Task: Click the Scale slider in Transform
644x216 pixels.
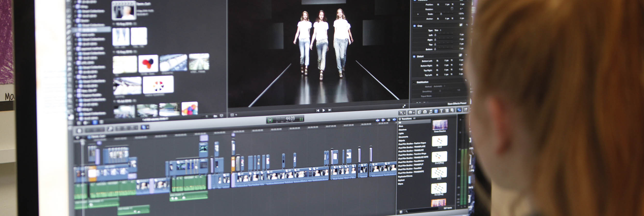Action: (441, 14)
